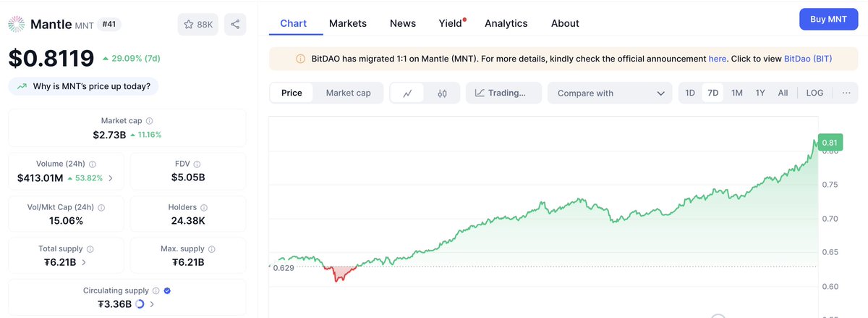
Task: Open the Analytics tab
Action: 506,23
